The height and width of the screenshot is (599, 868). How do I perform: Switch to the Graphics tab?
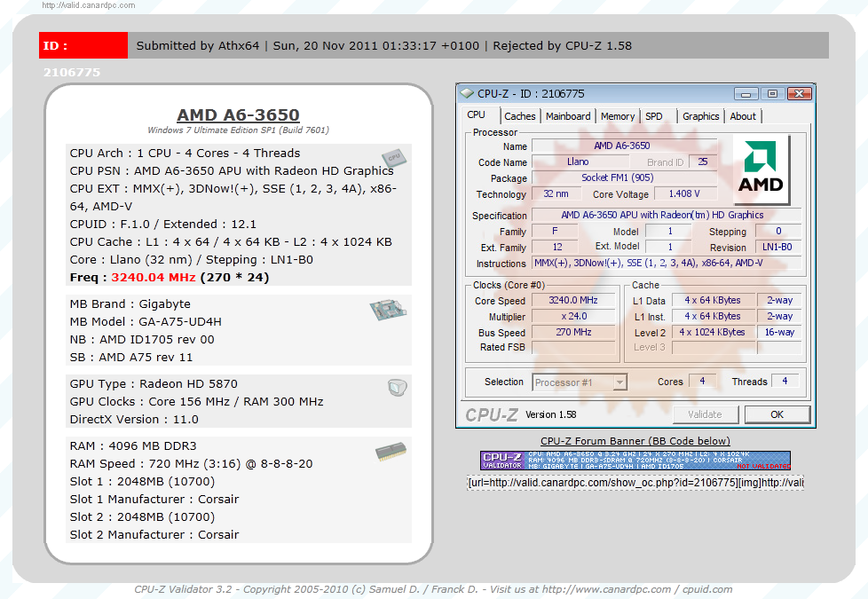pos(700,116)
